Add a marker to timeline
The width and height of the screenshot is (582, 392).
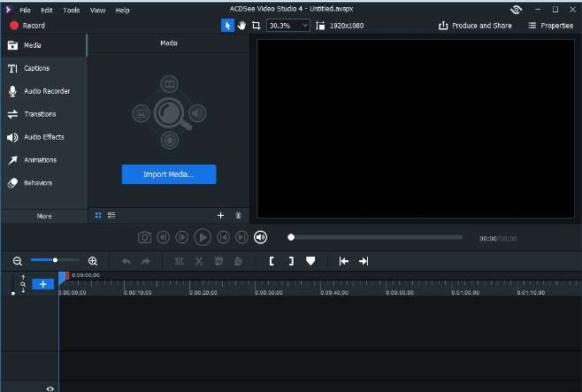pos(310,261)
